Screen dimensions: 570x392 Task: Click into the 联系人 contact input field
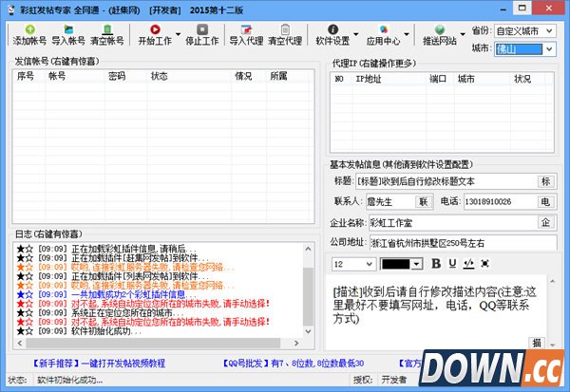(390, 201)
